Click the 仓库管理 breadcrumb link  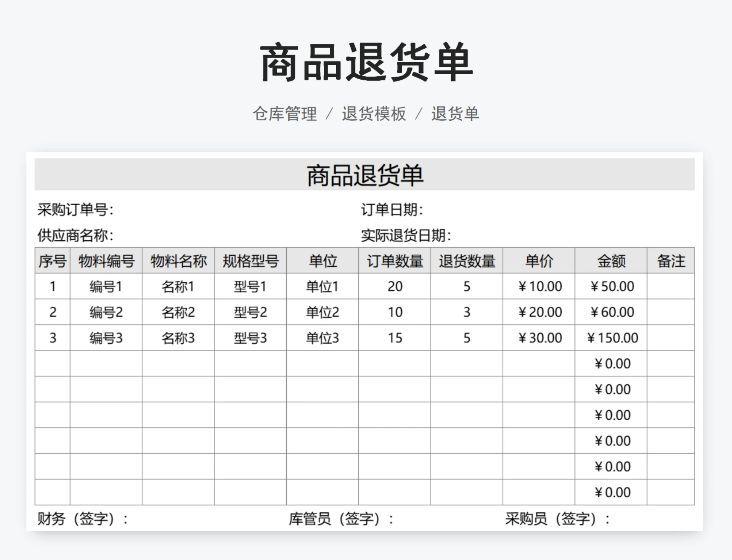click(284, 114)
